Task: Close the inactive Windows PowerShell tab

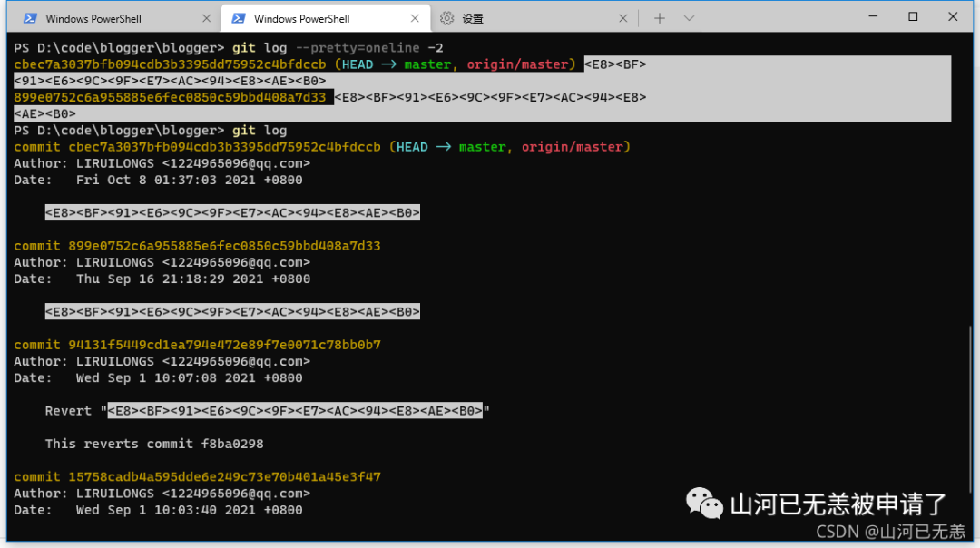Action: (207, 17)
